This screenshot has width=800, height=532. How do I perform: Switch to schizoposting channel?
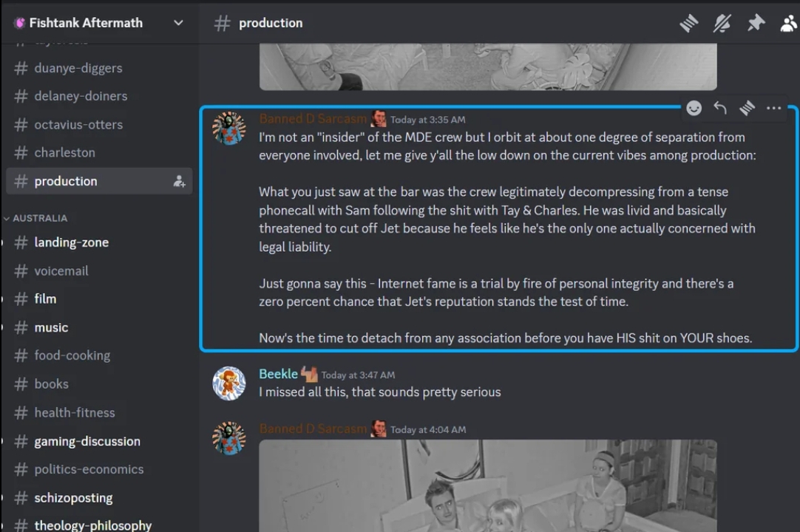point(99,498)
